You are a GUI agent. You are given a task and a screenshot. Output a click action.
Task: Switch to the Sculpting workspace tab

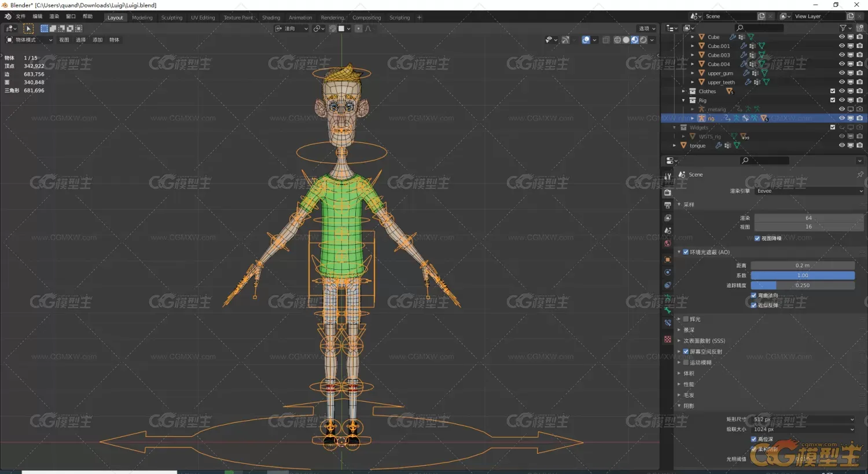172,17
